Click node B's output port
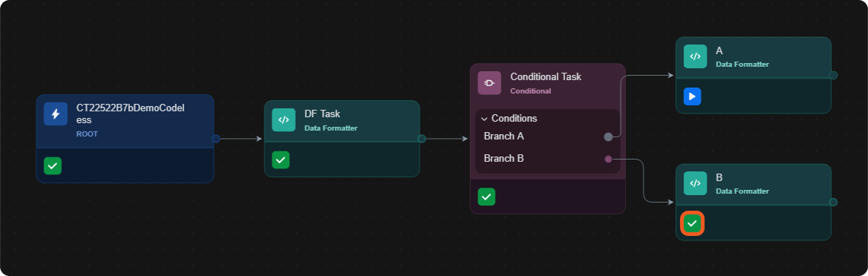The width and height of the screenshot is (868, 276). click(x=833, y=203)
